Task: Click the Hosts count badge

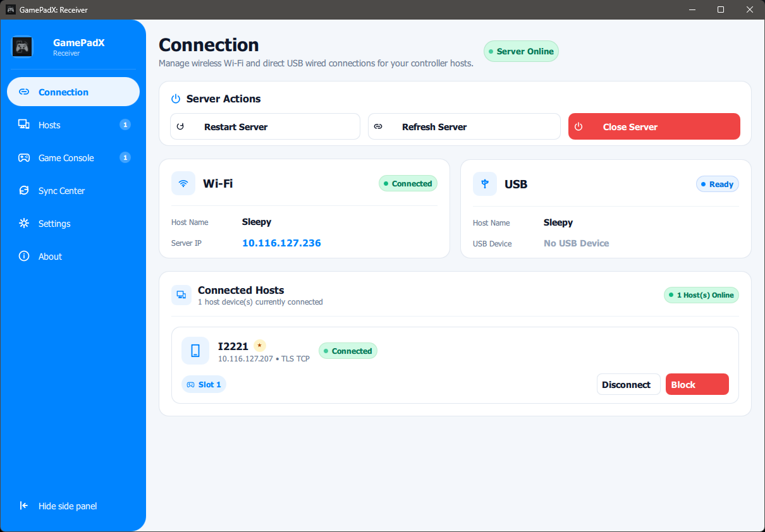Action: 125,125
